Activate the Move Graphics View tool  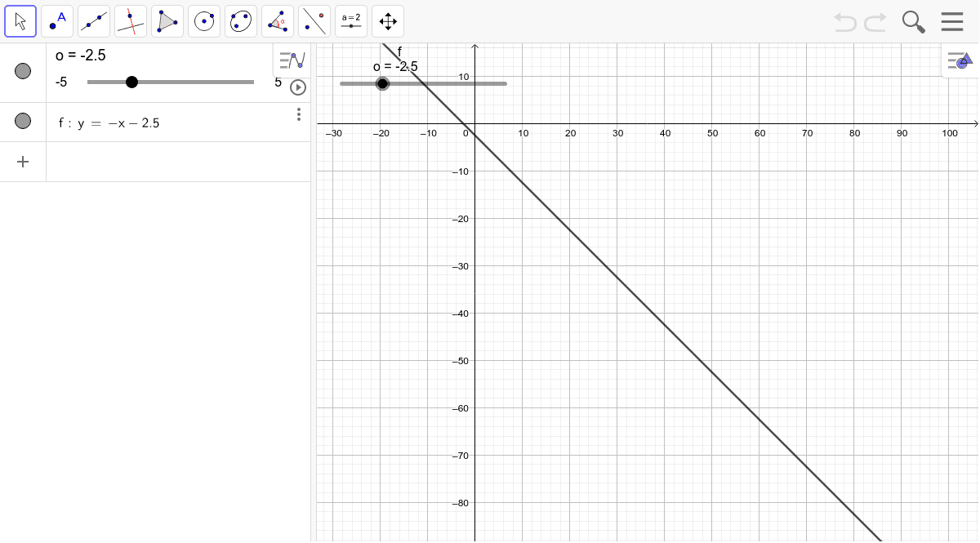[387, 21]
